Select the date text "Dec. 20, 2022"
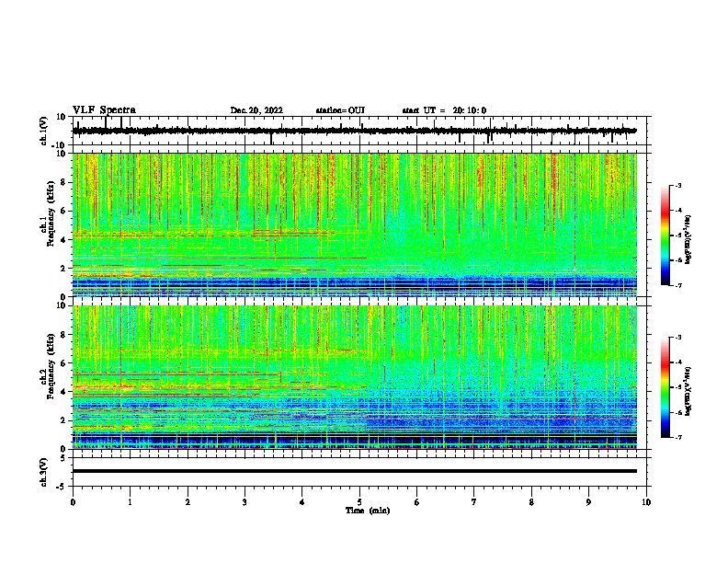This screenshot has width=728, height=563. pos(256,110)
